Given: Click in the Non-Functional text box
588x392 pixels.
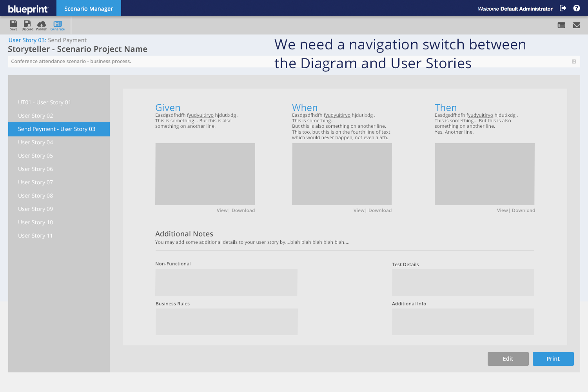Looking at the screenshot, I should [x=226, y=283].
